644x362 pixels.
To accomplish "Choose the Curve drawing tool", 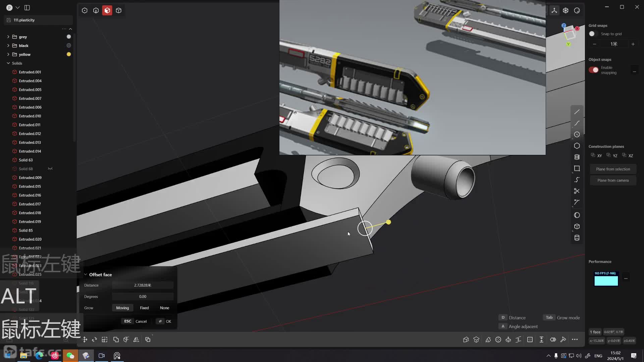I will coord(577,123).
